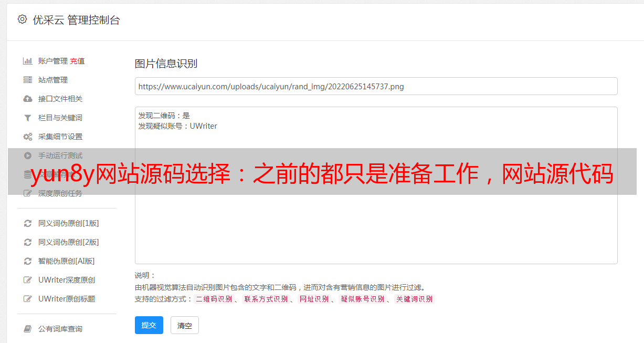
Task: Click the 网址识别 tag
Action: 314,299
